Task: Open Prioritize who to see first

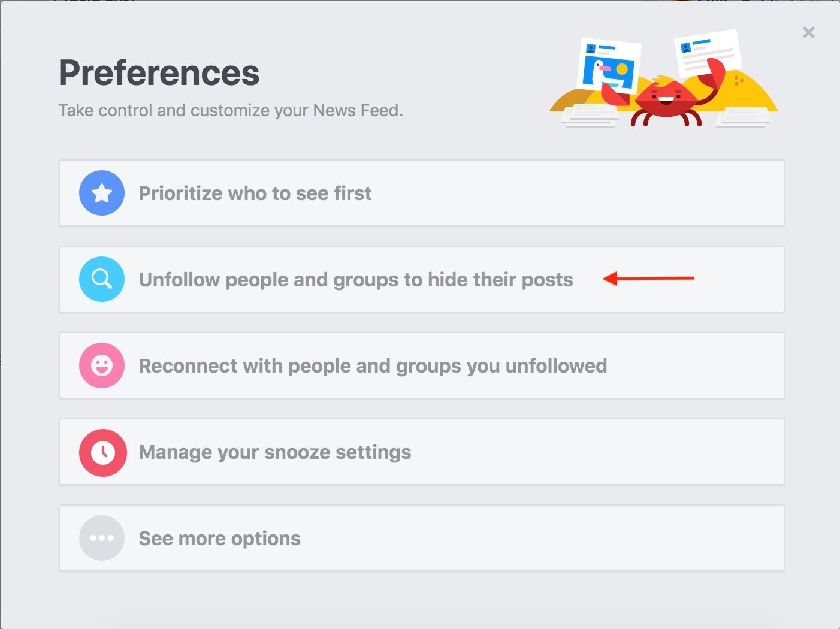Action: pyautogui.click(x=255, y=193)
